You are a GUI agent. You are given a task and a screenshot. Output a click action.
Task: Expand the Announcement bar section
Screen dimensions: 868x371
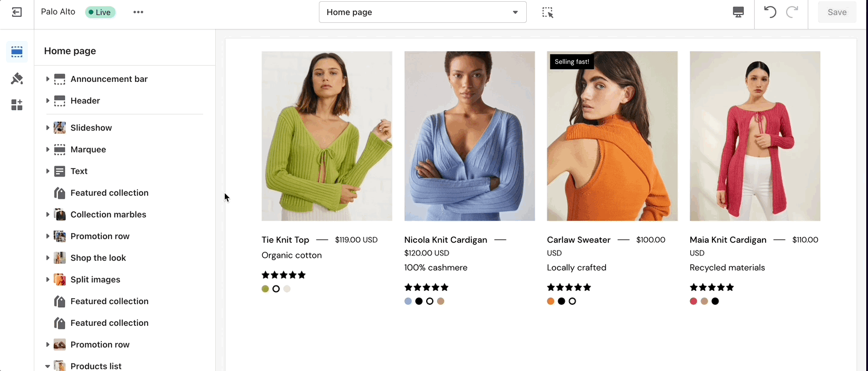pos(48,79)
